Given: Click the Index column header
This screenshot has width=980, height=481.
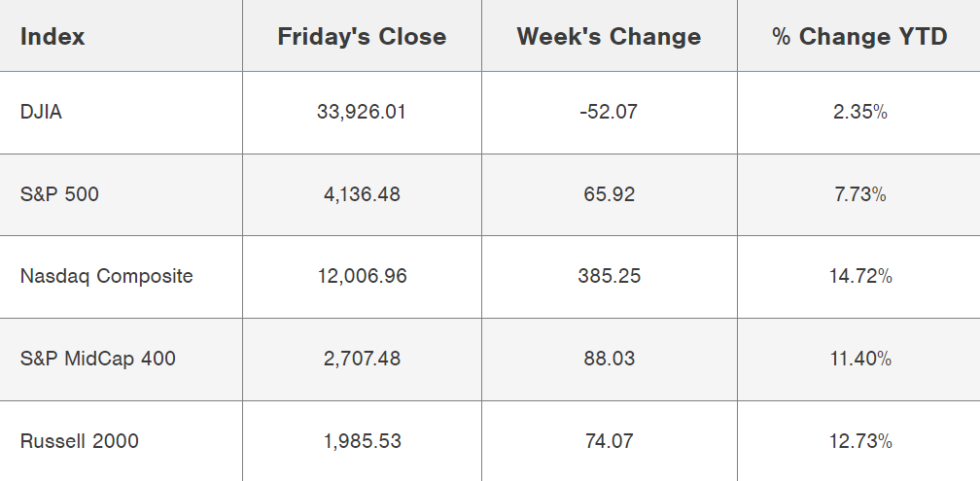Looking at the screenshot, I should coord(52,37).
